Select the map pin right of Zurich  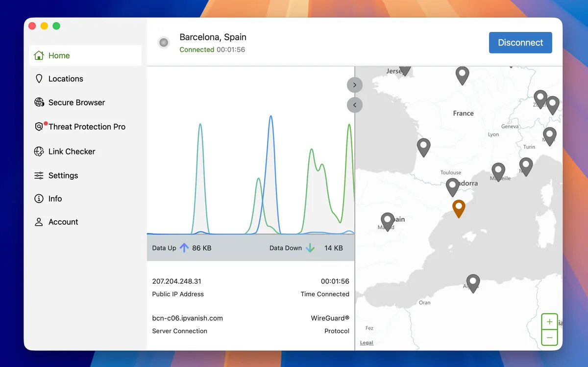point(553,105)
